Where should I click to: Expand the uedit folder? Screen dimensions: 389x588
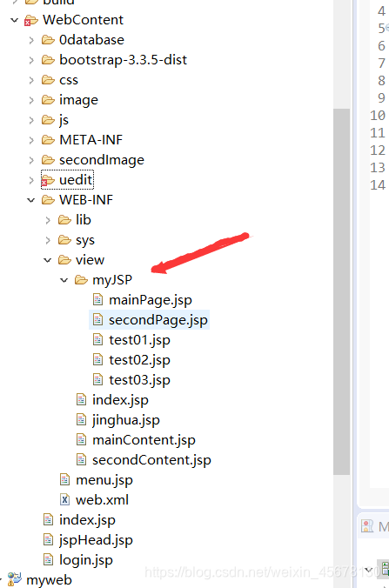[x=31, y=180]
